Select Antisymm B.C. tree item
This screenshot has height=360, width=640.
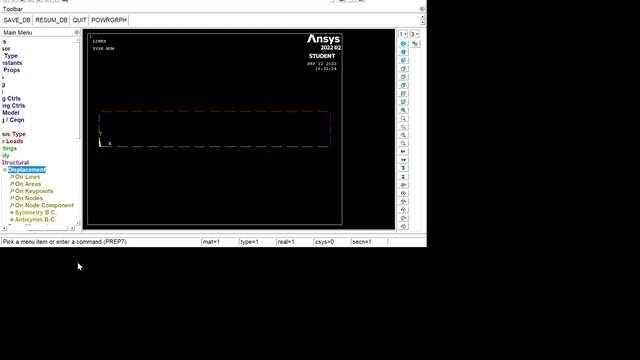coord(35,220)
